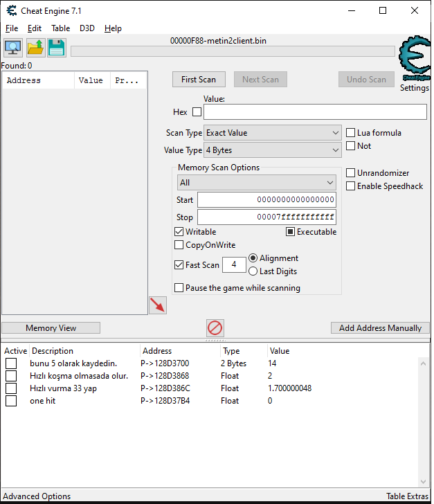Click the Start address field

coord(266,199)
